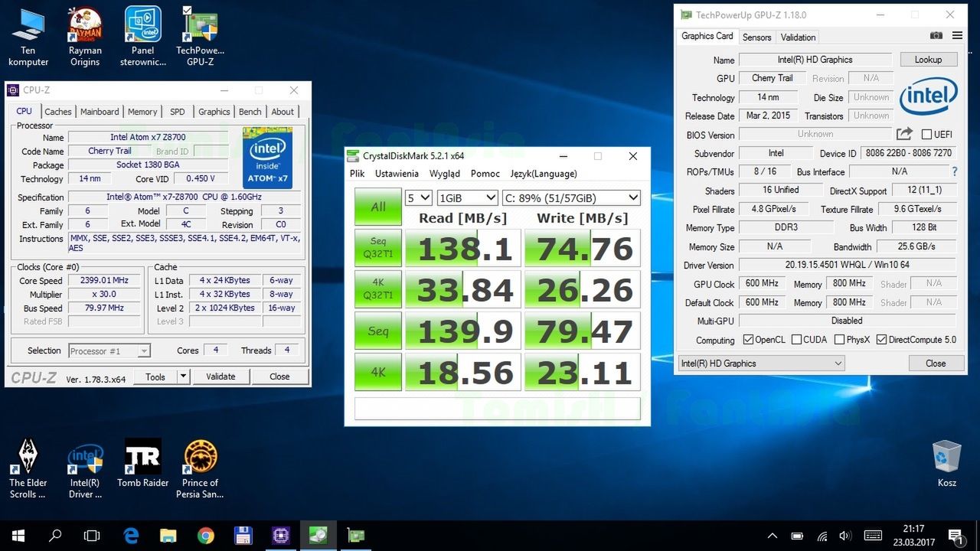The image size is (980, 551).
Task: Run the Seq Q32T1 benchmark button
Action: 378,248
